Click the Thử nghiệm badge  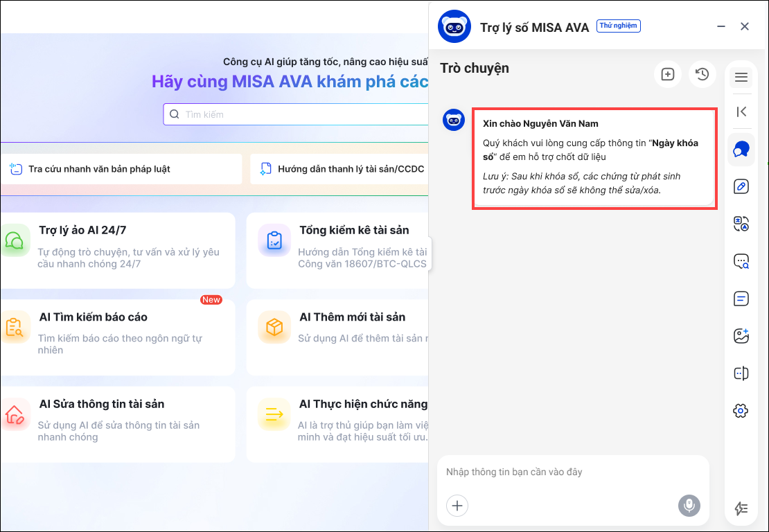coord(618,26)
